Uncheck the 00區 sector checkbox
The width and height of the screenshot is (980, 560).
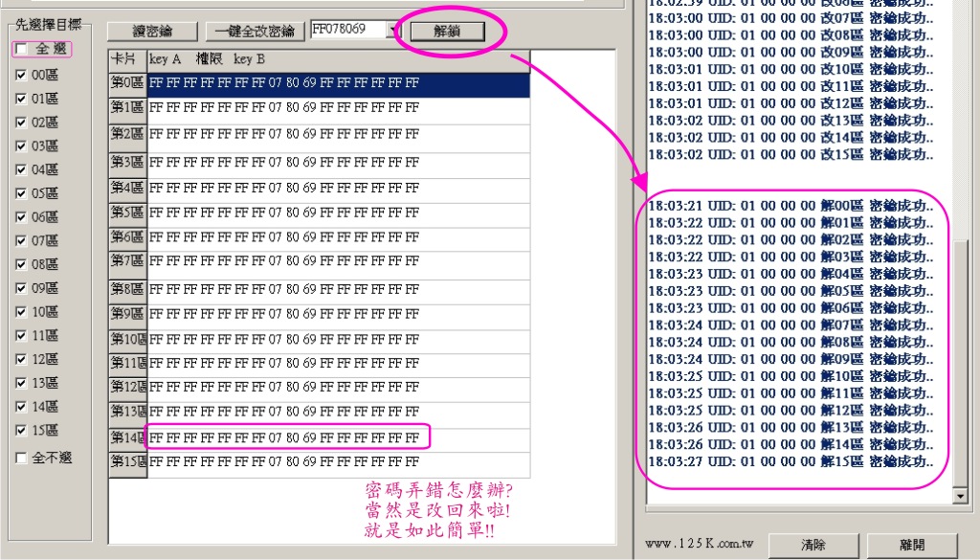[22, 75]
